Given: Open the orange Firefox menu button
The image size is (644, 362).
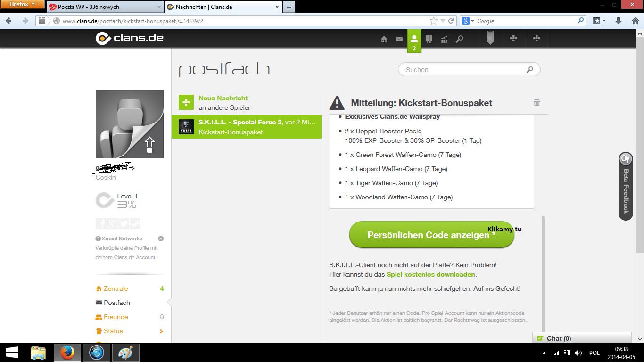Looking at the screenshot, I should pos(22,5).
